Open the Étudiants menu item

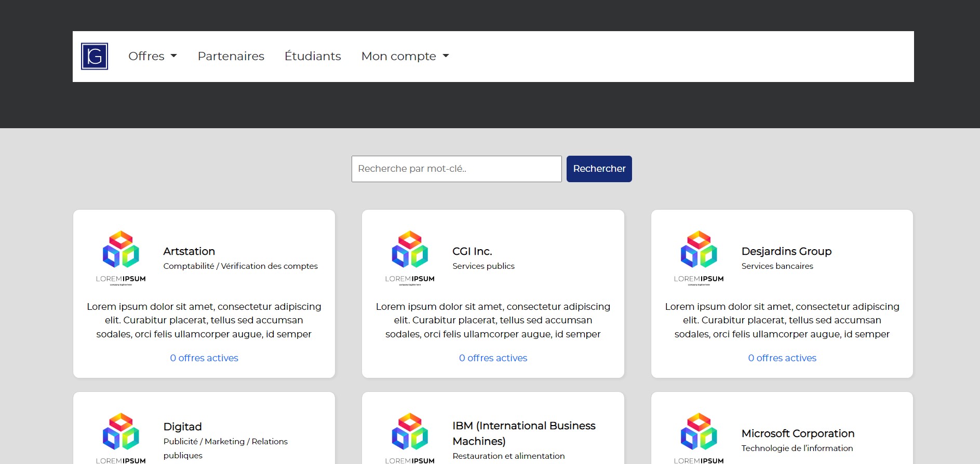tap(313, 56)
